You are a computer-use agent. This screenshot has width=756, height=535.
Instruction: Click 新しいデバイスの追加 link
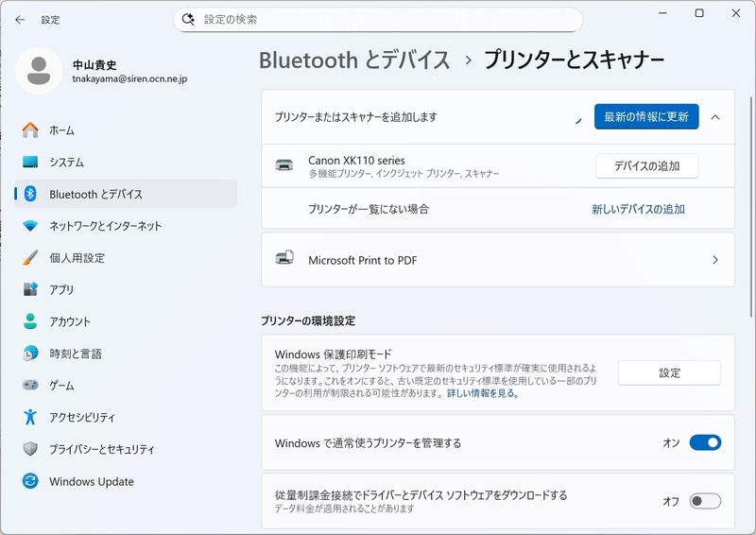638,209
